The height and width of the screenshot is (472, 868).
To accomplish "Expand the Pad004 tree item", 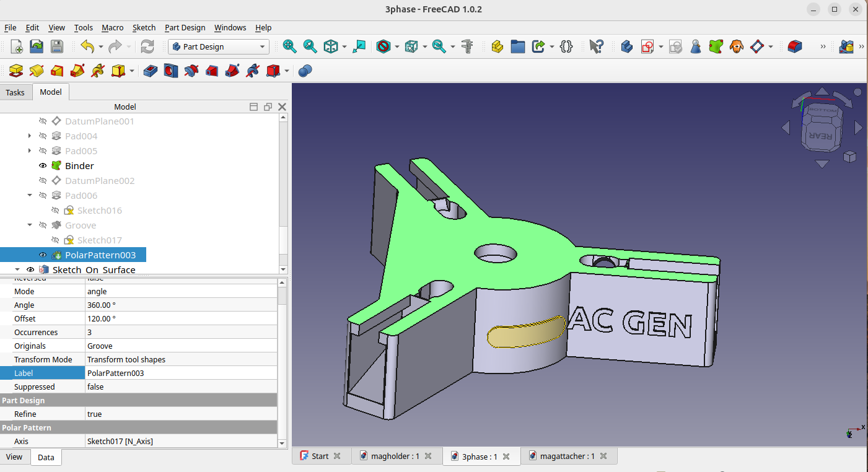I will point(30,136).
